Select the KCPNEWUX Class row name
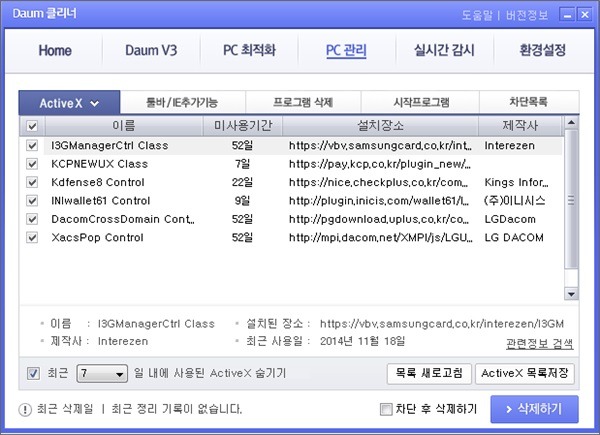 click(x=99, y=164)
